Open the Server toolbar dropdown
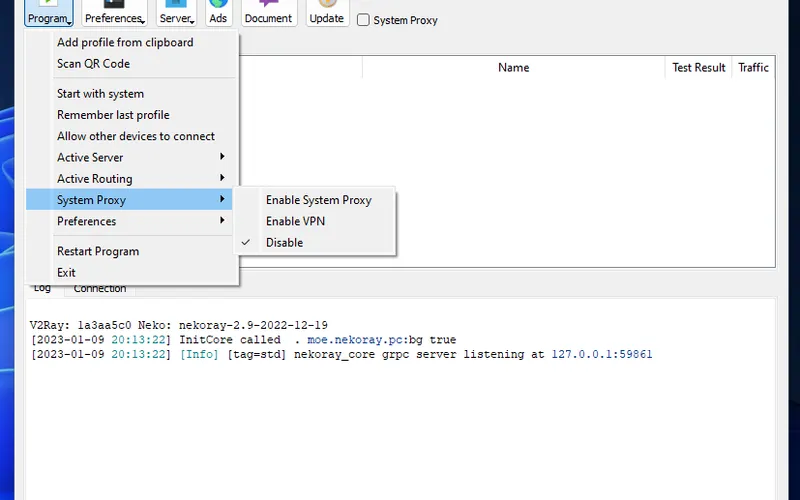This screenshot has width=800, height=500. (x=177, y=13)
